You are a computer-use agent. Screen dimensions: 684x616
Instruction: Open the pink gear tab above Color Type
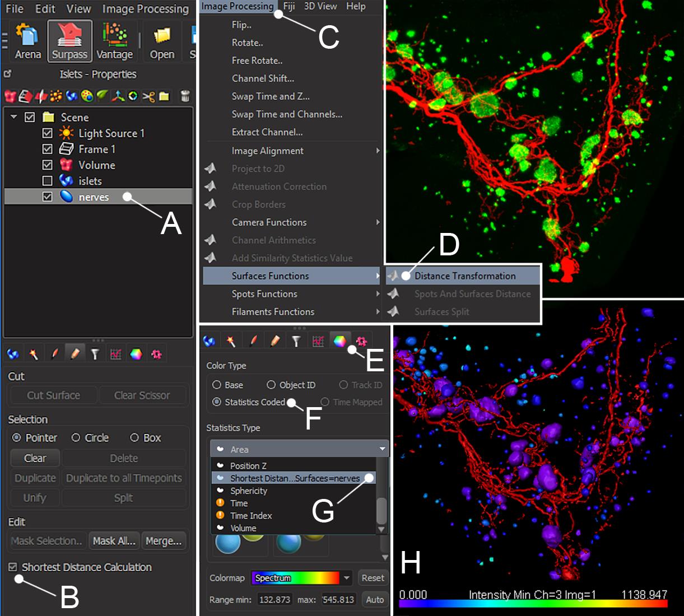point(361,340)
